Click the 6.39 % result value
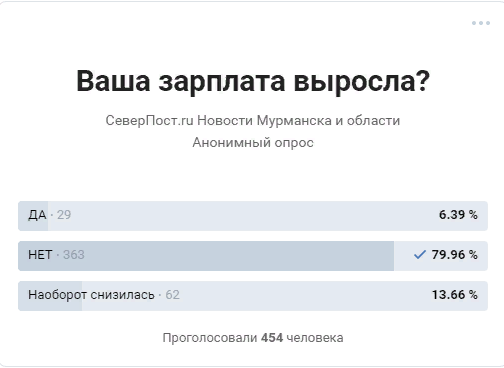 click(x=458, y=215)
